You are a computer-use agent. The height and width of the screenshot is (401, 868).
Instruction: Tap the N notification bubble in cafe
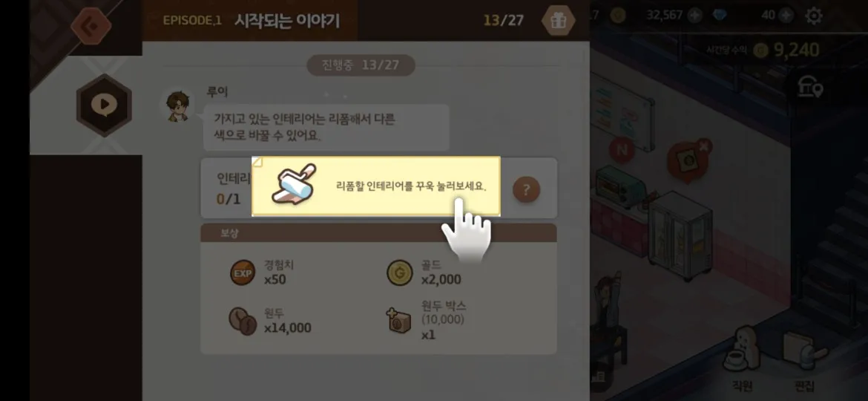click(622, 149)
